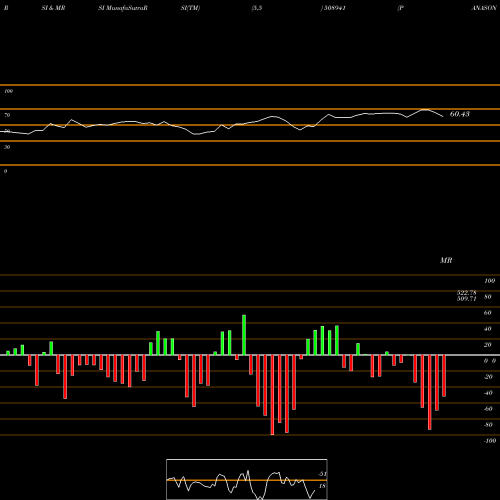Click the 508941 stock code text
500x500 pixels.
coord(334,8)
